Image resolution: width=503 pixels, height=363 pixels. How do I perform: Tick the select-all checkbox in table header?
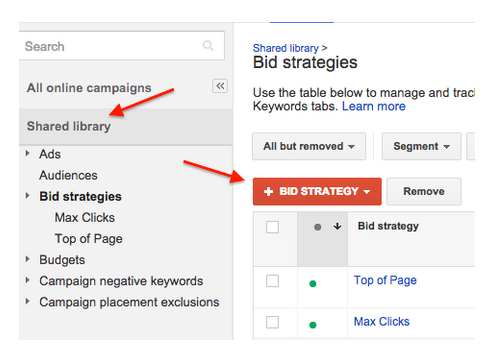pyautogui.click(x=272, y=227)
